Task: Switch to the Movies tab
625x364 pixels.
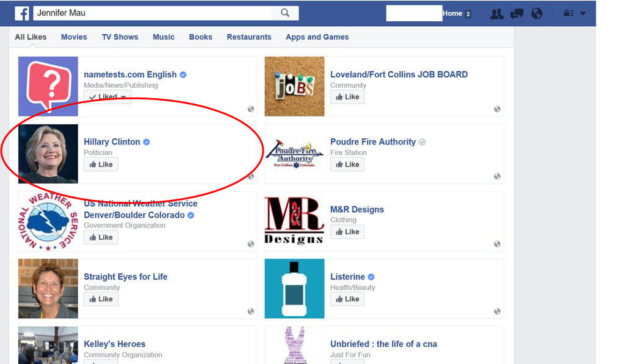Action: click(74, 37)
